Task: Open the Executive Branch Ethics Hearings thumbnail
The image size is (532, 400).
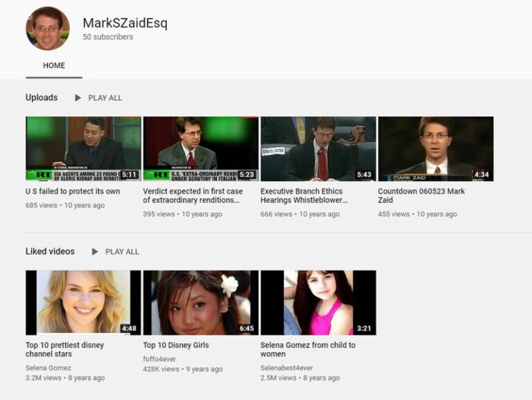Action: [318, 149]
